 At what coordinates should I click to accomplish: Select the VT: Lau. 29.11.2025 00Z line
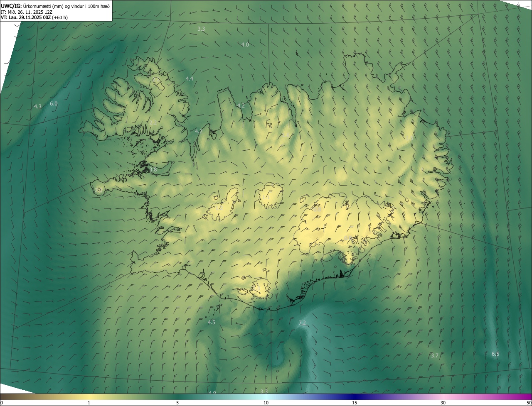(34, 17)
